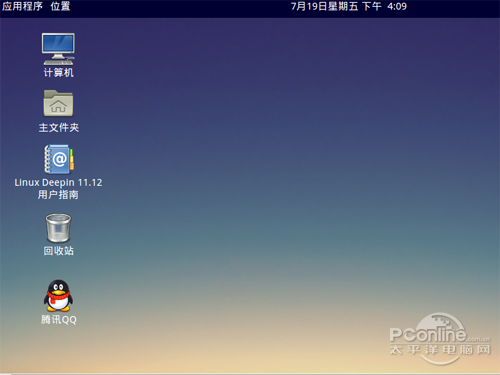Select the 回收站 trash icon
The width and height of the screenshot is (500, 375).
58,228
